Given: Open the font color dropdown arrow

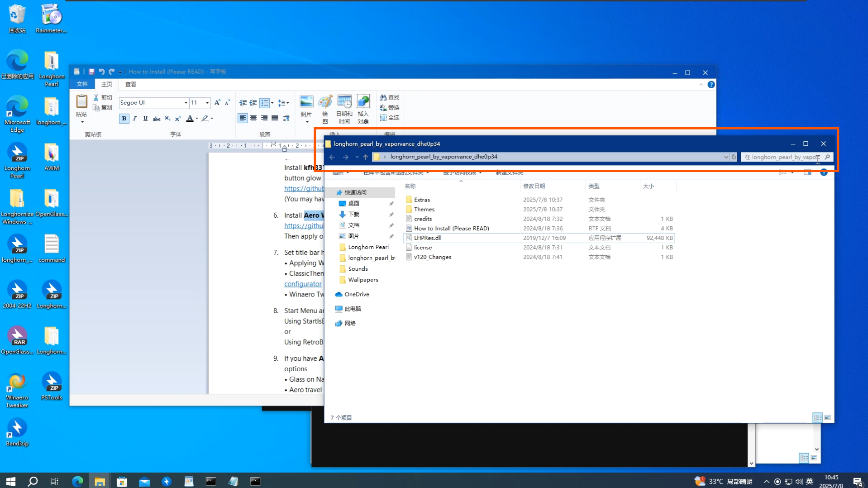Looking at the screenshot, I should pyautogui.click(x=197, y=119).
